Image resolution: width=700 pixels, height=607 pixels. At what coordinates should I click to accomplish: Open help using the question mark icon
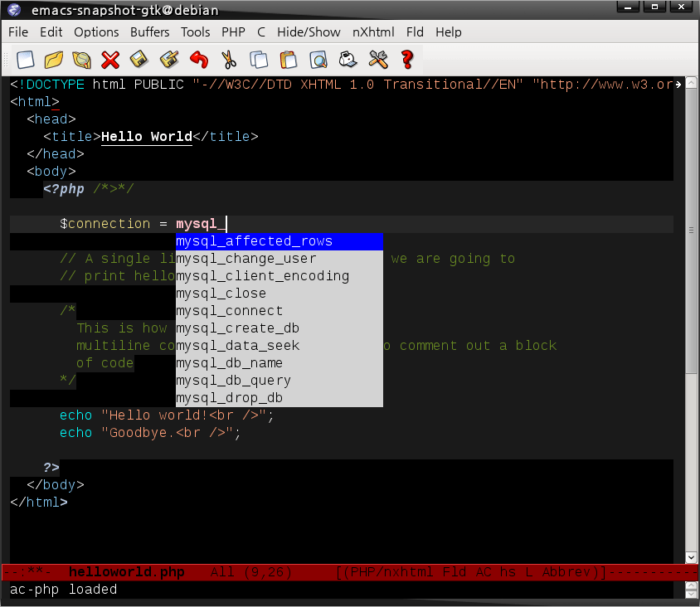pyautogui.click(x=407, y=60)
